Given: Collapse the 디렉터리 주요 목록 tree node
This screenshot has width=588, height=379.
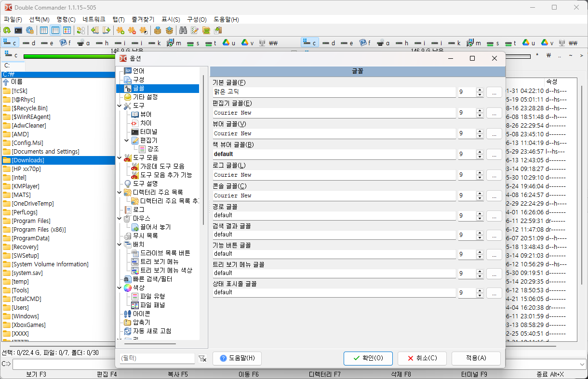Looking at the screenshot, I should tap(120, 192).
